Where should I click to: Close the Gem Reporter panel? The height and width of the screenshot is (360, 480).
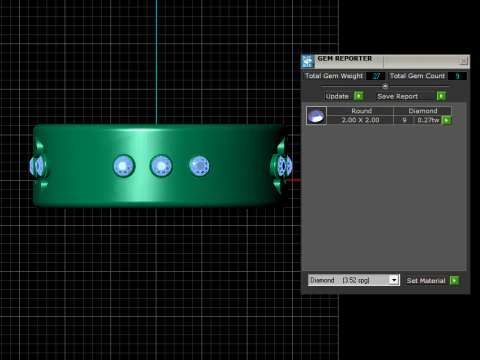[x=463, y=61]
